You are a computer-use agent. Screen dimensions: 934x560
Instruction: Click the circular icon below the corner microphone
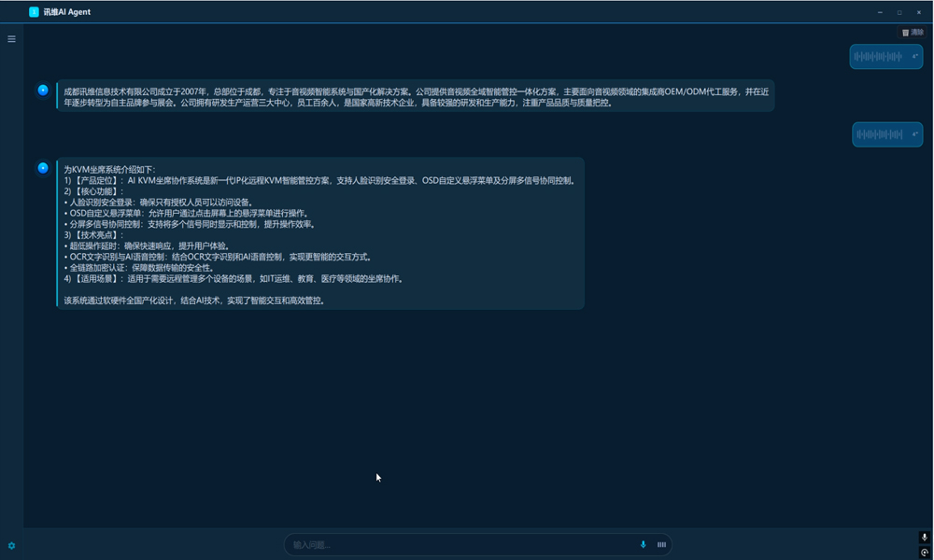[x=925, y=553]
